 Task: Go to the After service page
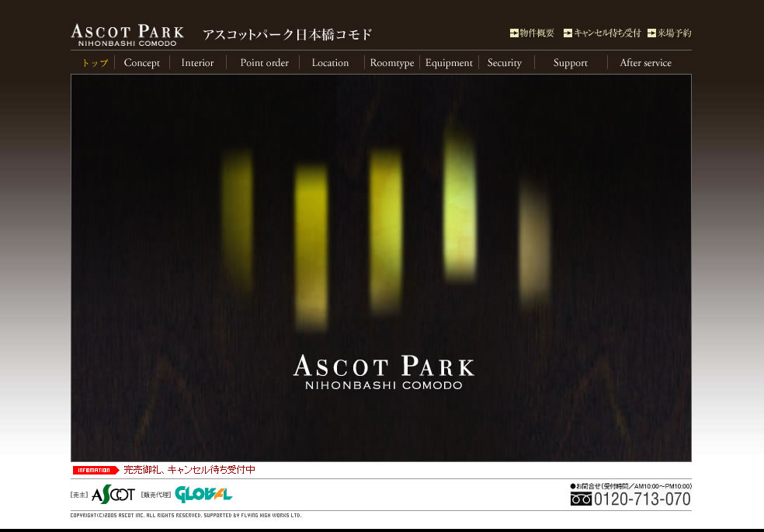point(645,63)
